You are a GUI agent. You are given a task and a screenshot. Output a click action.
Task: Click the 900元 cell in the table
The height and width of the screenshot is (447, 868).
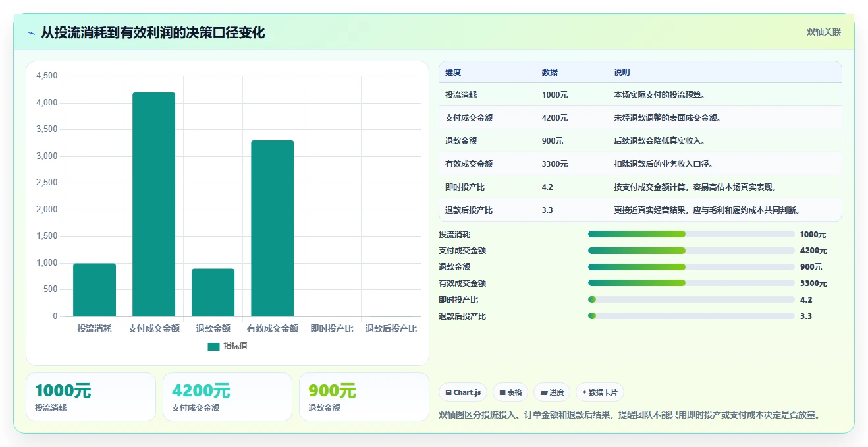click(x=553, y=141)
